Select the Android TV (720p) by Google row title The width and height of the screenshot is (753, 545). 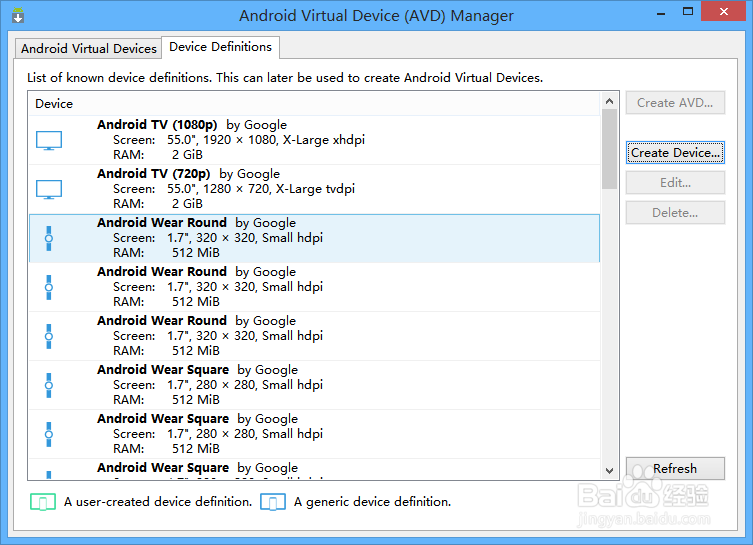coord(188,174)
